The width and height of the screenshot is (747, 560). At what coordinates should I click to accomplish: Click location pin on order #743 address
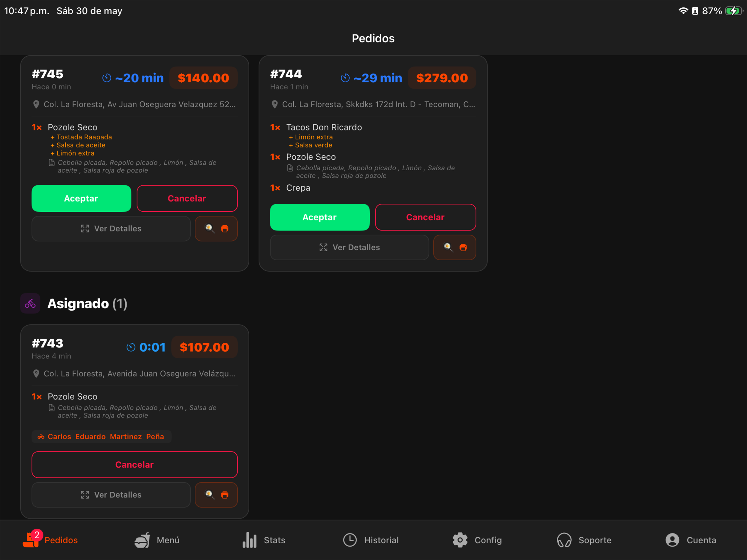(36, 374)
